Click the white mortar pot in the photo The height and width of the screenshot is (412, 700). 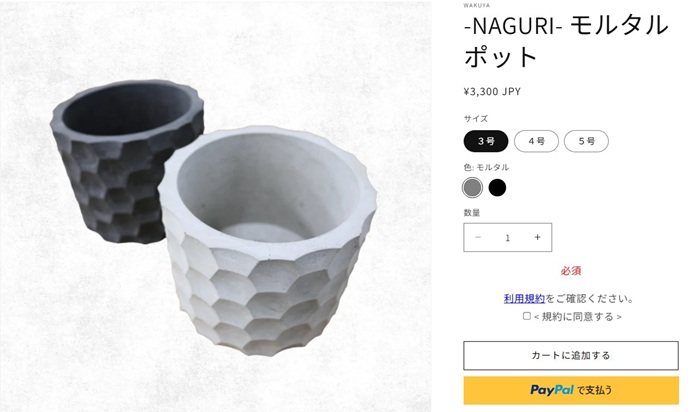270,250
